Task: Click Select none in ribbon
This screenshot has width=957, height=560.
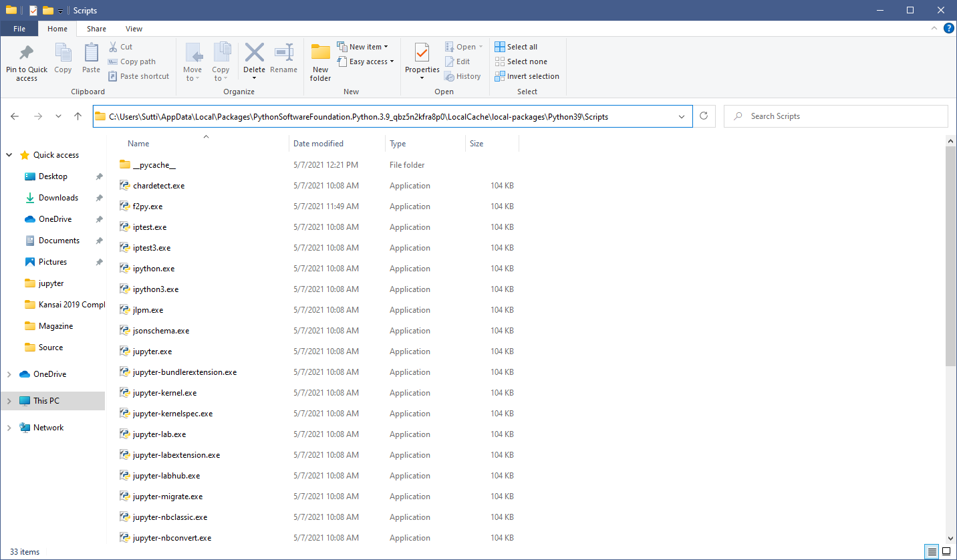Action: [x=521, y=61]
